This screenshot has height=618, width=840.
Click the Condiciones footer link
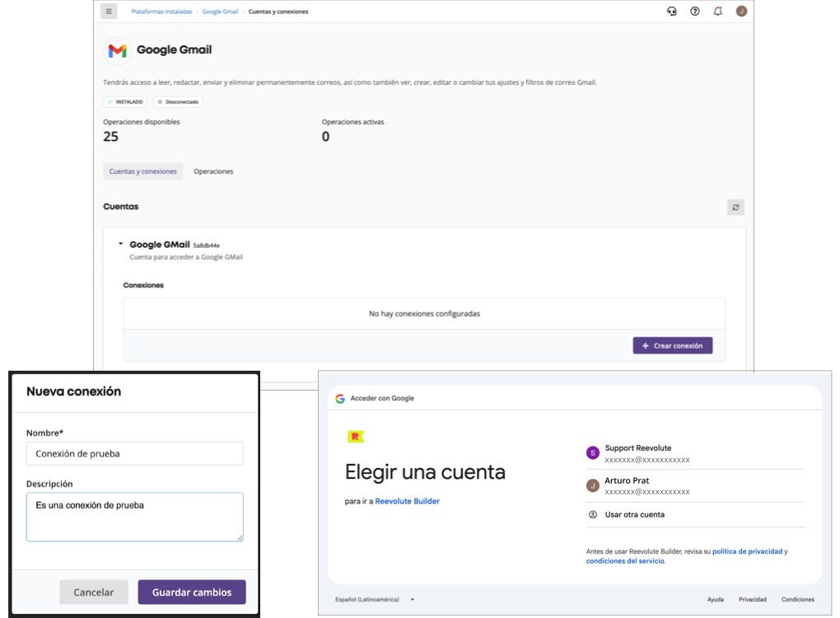point(798,600)
